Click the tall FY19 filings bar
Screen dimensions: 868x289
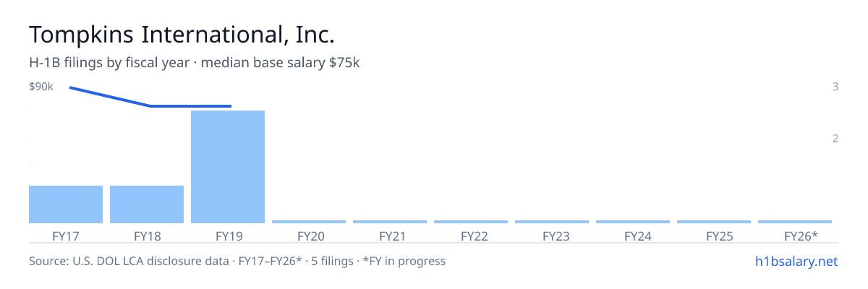pos(228,167)
